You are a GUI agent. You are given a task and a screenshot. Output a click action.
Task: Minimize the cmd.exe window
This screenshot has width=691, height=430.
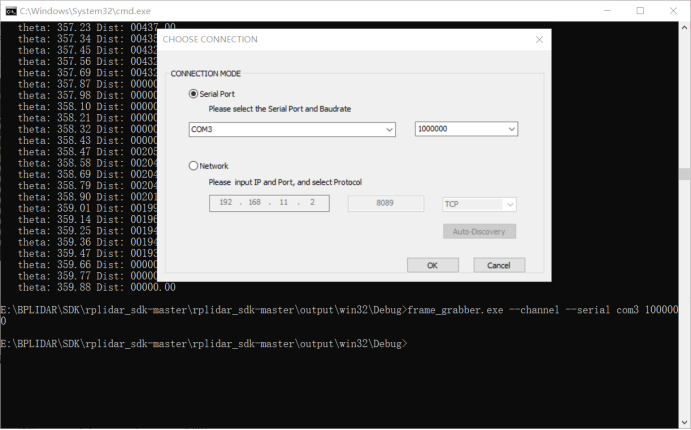click(607, 11)
